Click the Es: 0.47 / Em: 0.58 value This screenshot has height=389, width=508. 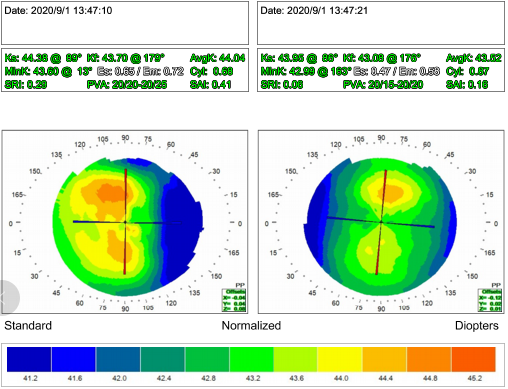pos(396,71)
